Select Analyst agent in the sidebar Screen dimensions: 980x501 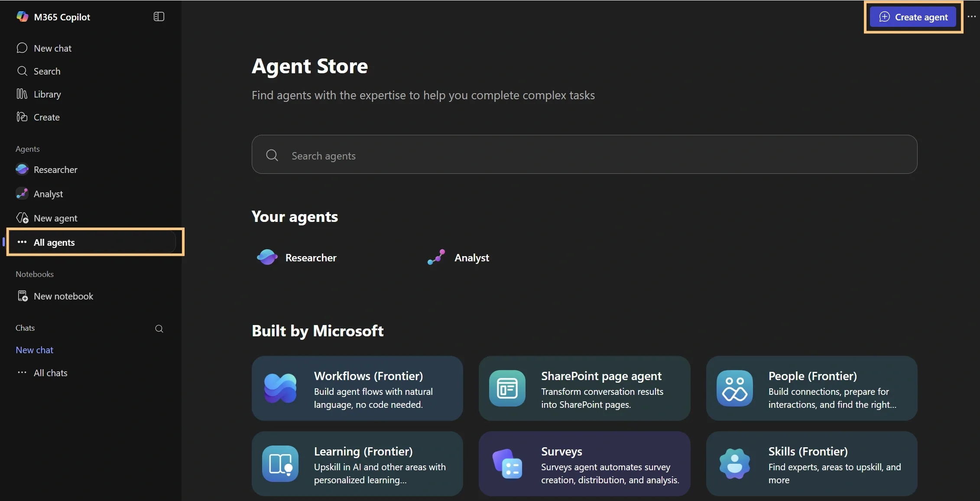coord(48,194)
